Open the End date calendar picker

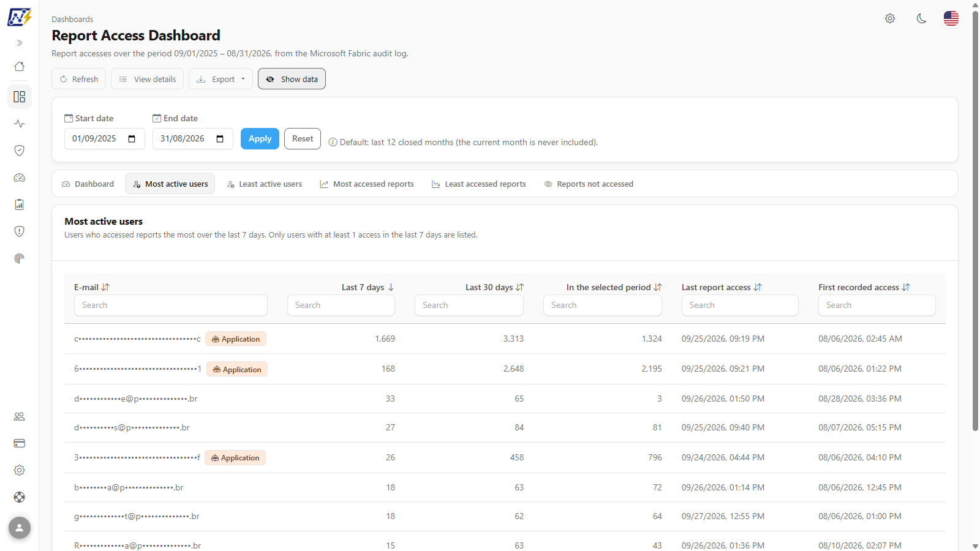click(x=220, y=139)
